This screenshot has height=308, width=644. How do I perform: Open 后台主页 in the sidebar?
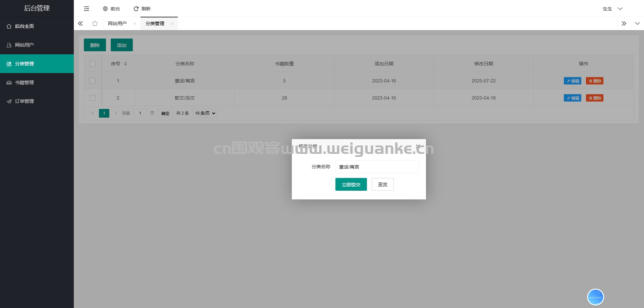(x=37, y=26)
